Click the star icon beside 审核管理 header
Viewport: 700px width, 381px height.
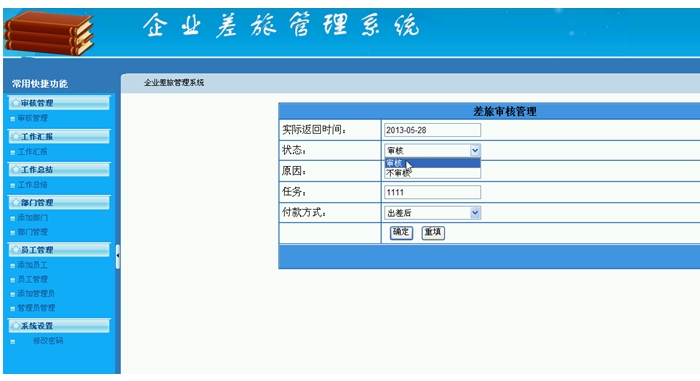point(16,103)
